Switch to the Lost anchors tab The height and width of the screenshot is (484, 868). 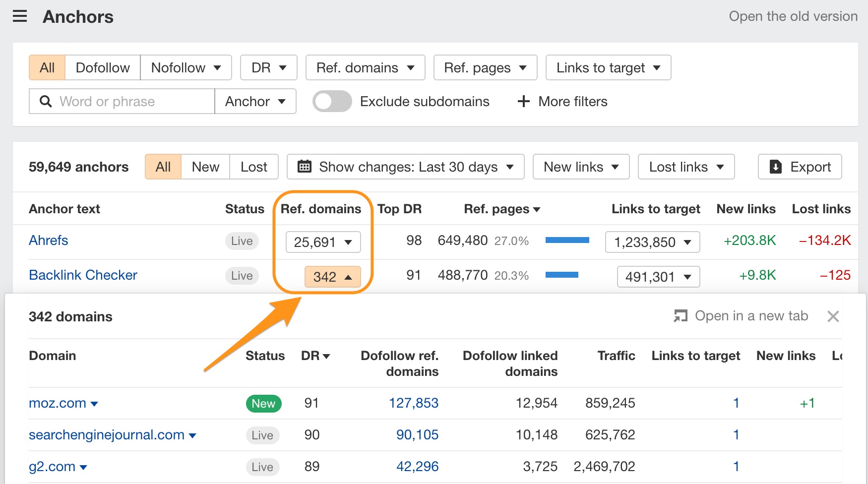(253, 167)
